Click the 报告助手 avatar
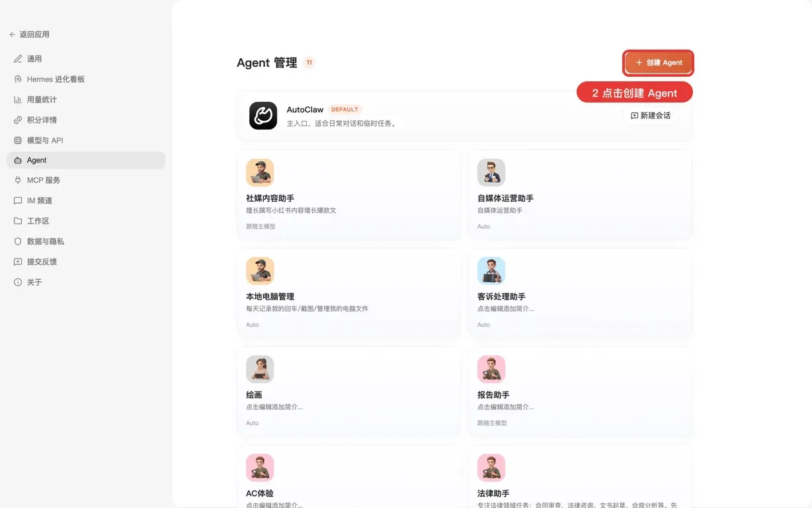The height and width of the screenshot is (508, 812). (491, 370)
